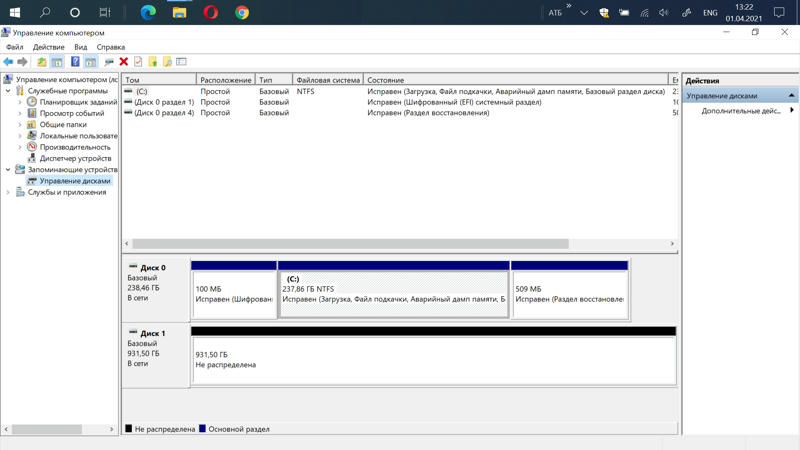This screenshot has width=800, height=450.
Task: Click the folder with magnifier icon
Action: [167, 62]
